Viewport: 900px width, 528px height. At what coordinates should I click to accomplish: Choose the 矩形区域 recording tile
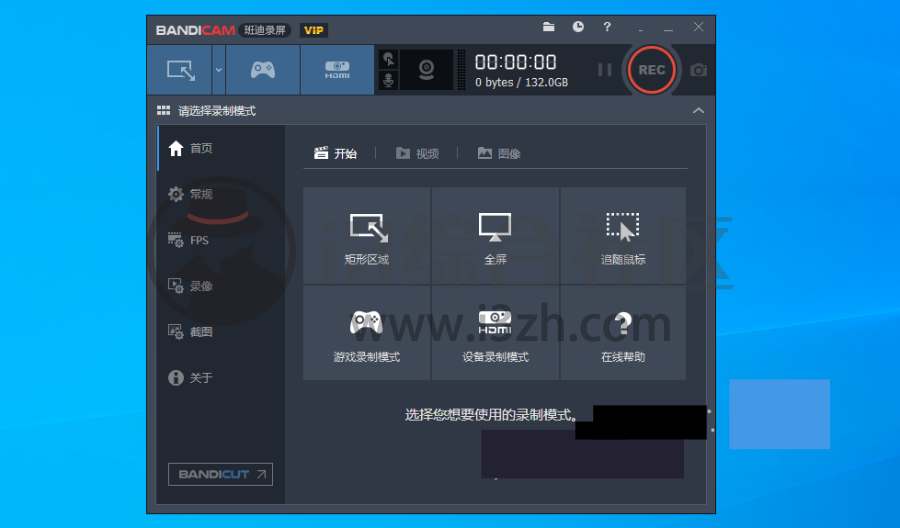pos(367,235)
